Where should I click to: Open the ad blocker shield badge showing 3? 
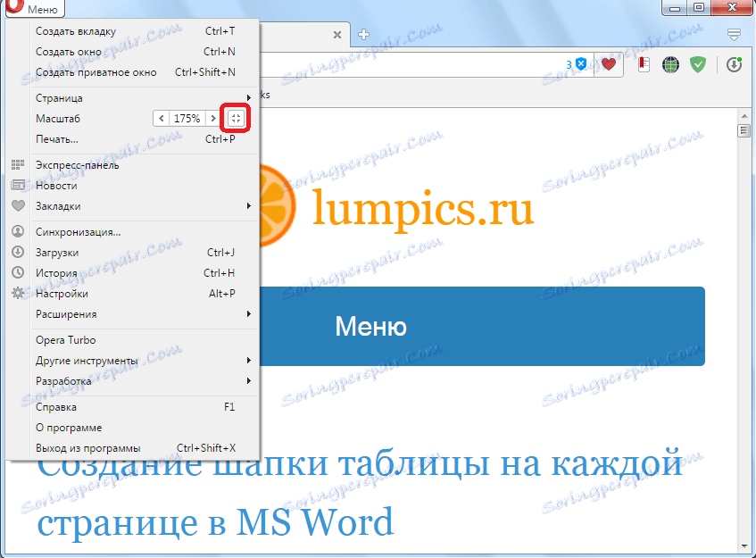[581, 64]
